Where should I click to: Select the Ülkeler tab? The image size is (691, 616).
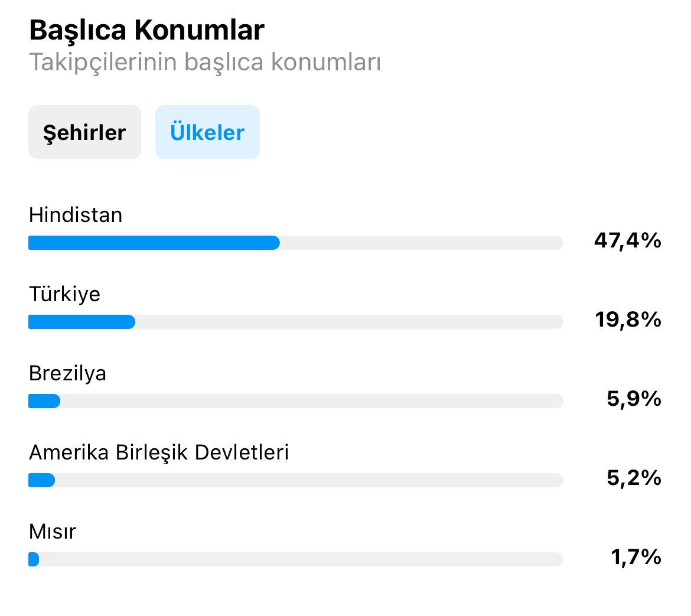coord(207,132)
